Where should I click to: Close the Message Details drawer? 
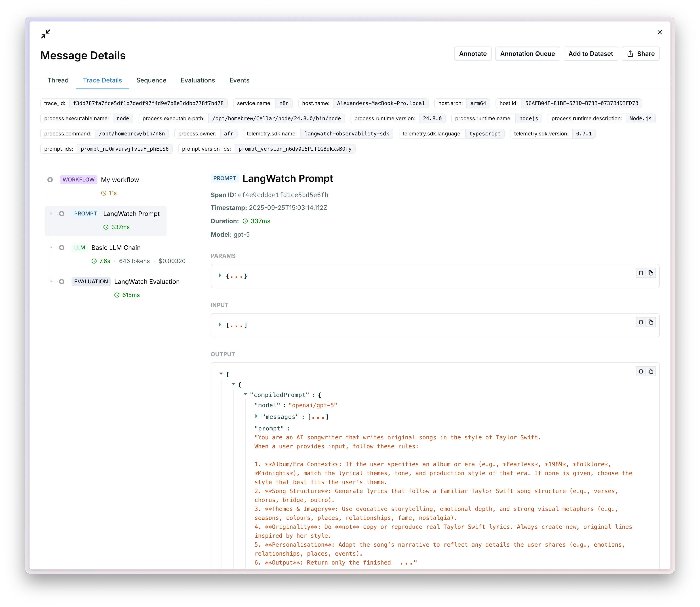click(x=659, y=32)
